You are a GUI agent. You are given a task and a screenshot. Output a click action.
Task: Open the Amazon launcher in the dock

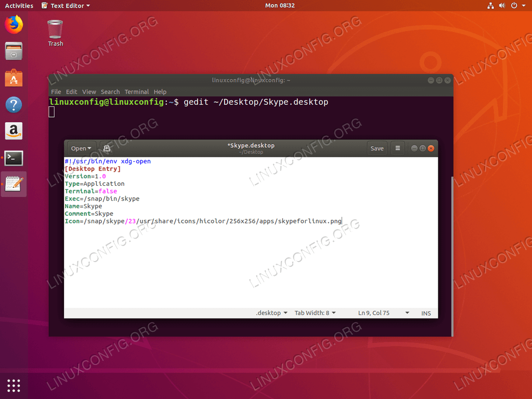[x=13, y=131]
